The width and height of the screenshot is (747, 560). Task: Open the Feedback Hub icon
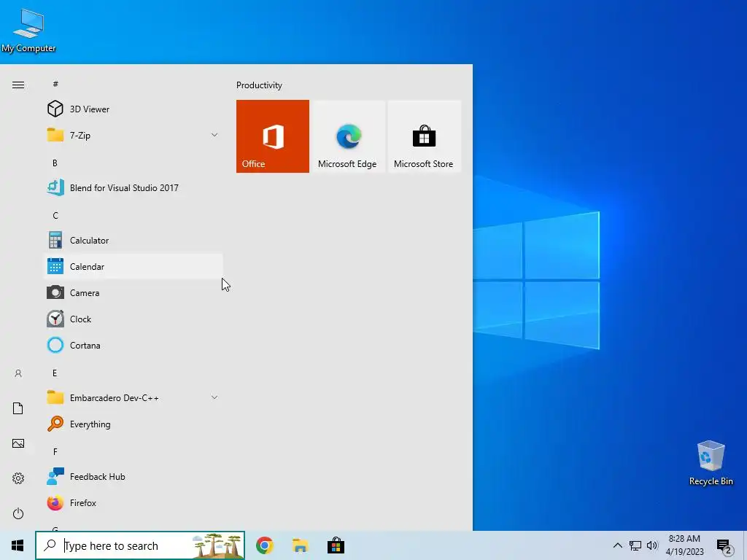55,476
